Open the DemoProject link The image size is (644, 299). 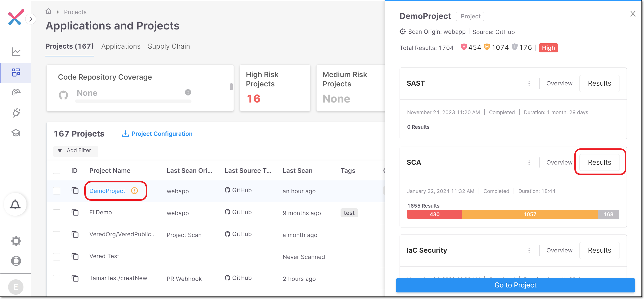pyautogui.click(x=107, y=191)
